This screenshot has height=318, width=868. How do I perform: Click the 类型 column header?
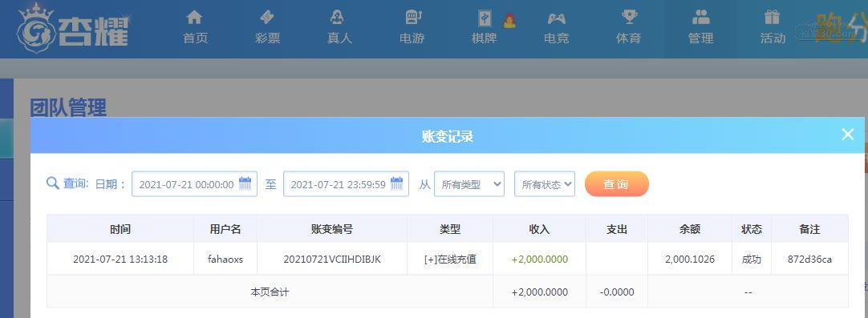coord(450,229)
